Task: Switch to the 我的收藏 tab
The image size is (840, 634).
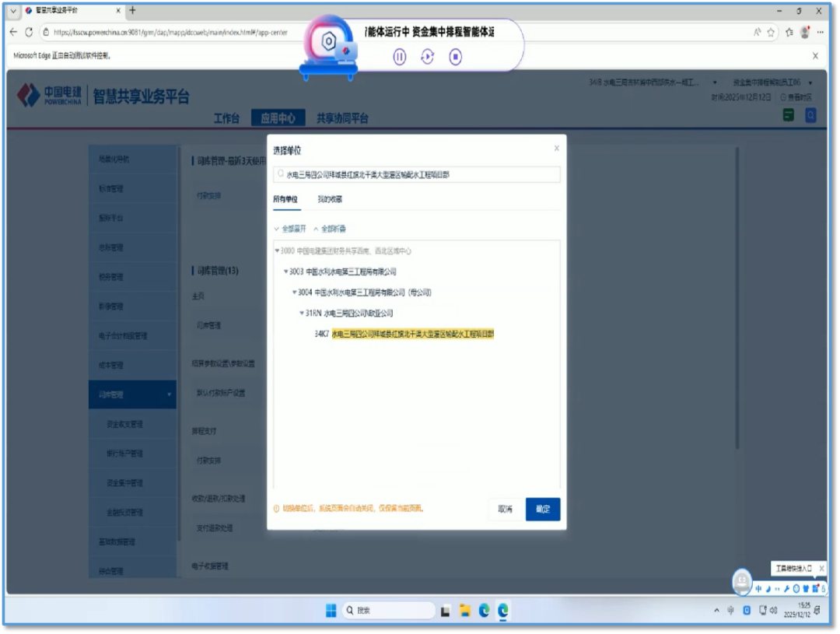Action: (330, 199)
